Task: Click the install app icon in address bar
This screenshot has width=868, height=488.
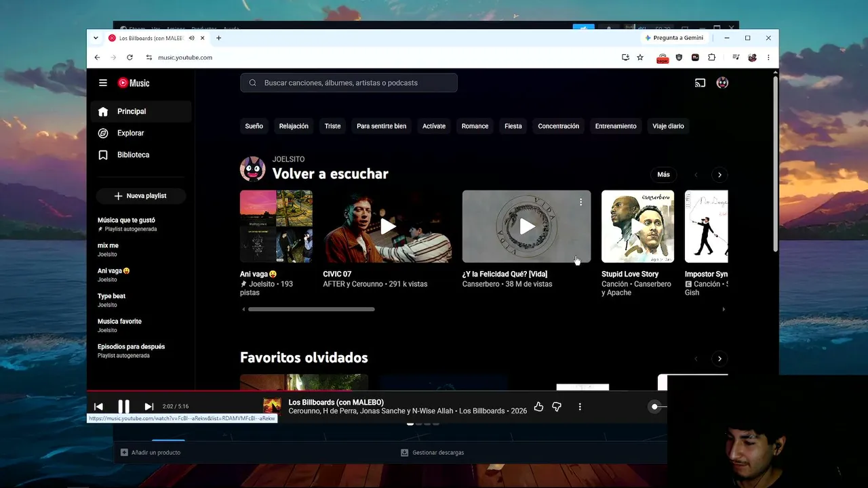Action: click(625, 58)
